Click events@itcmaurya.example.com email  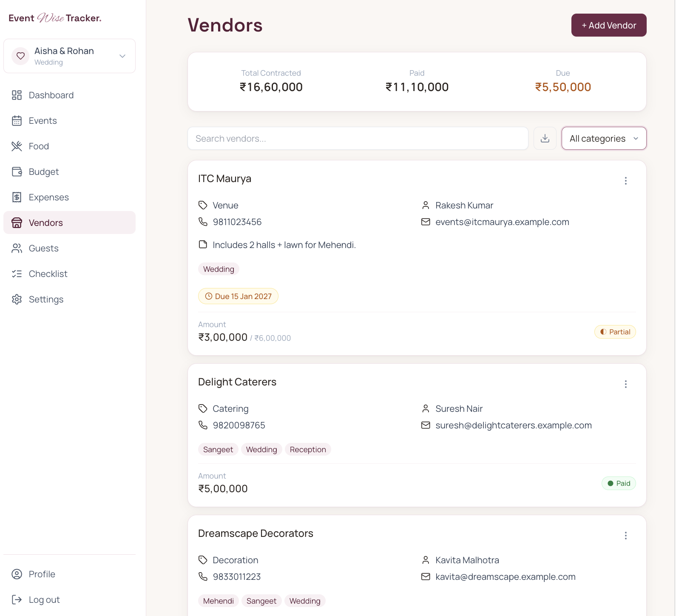click(x=502, y=222)
